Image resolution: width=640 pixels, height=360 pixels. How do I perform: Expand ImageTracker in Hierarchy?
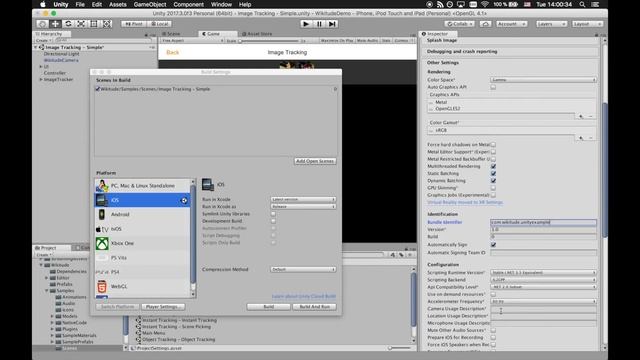point(41,80)
